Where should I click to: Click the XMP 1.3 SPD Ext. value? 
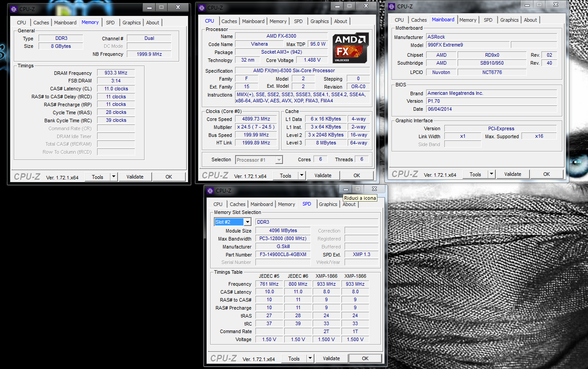[361, 255]
